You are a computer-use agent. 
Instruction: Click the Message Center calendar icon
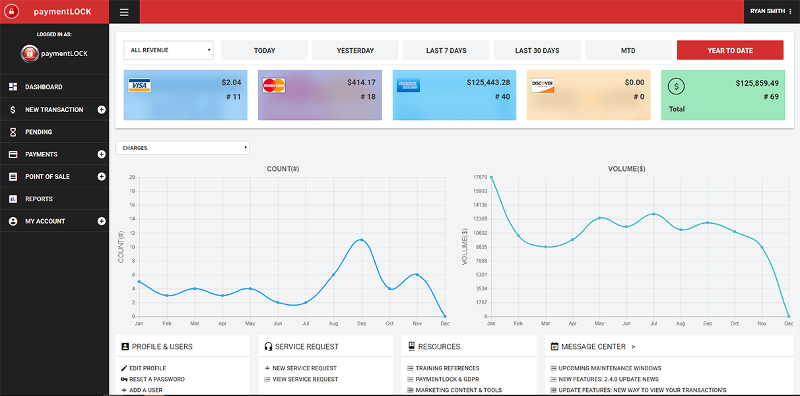tap(555, 346)
